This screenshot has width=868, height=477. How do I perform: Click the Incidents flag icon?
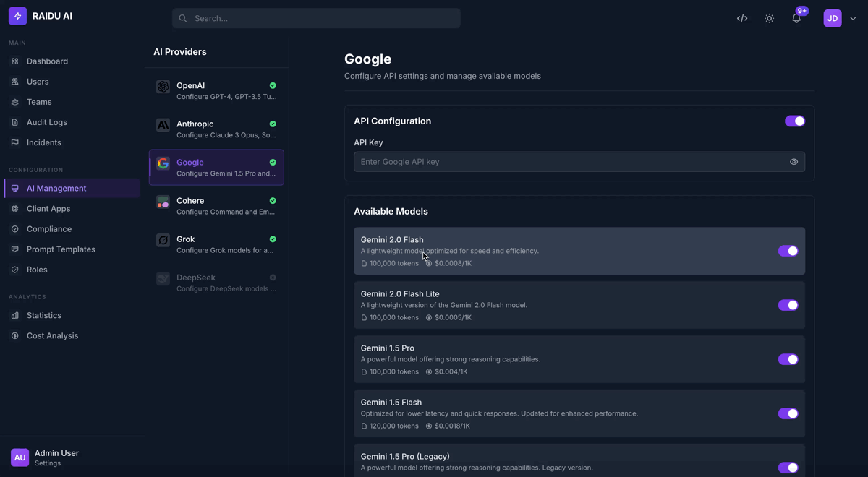(14, 142)
